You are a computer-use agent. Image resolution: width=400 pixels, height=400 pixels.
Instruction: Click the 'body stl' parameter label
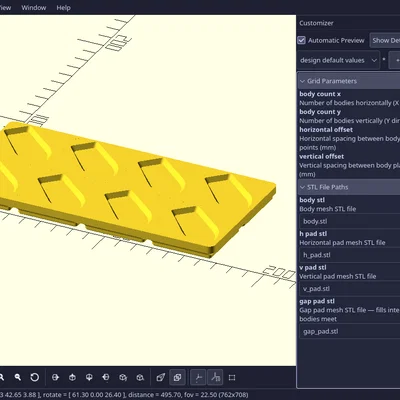(312, 200)
